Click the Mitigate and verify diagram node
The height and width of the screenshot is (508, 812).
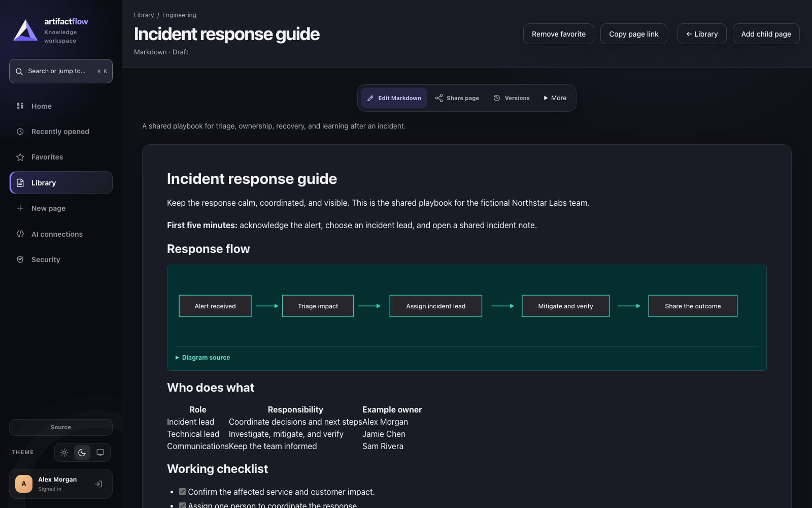tap(565, 306)
